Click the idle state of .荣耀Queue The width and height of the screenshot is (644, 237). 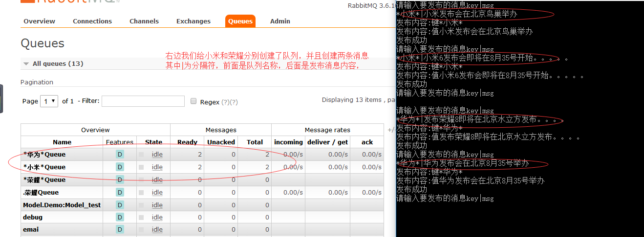pos(157,193)
